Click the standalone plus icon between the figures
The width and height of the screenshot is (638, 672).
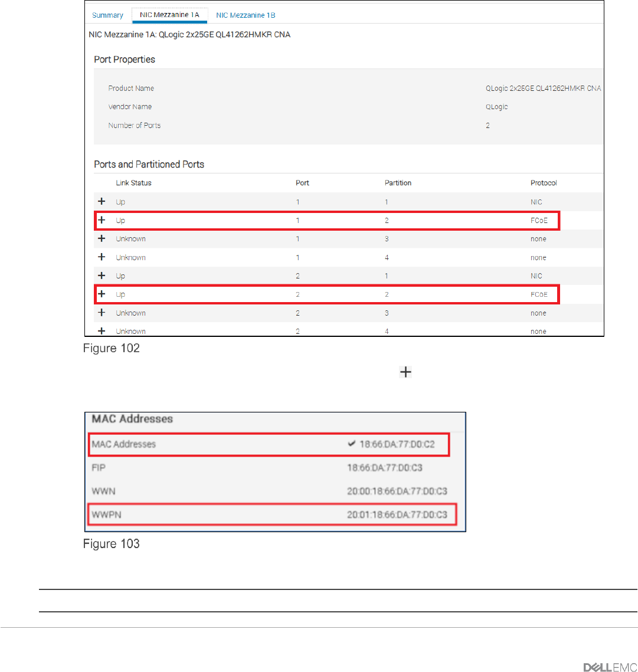[x=405, y=372]
